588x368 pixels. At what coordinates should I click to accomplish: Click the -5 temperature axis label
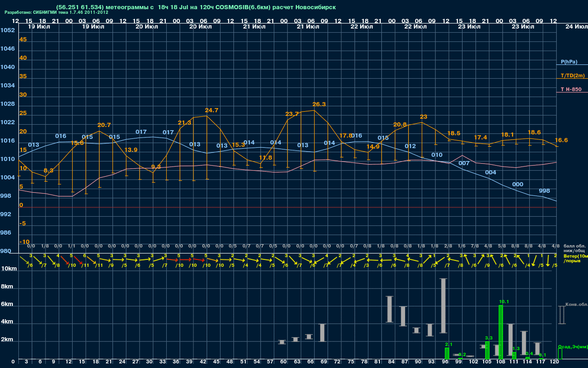coord(23,224)
